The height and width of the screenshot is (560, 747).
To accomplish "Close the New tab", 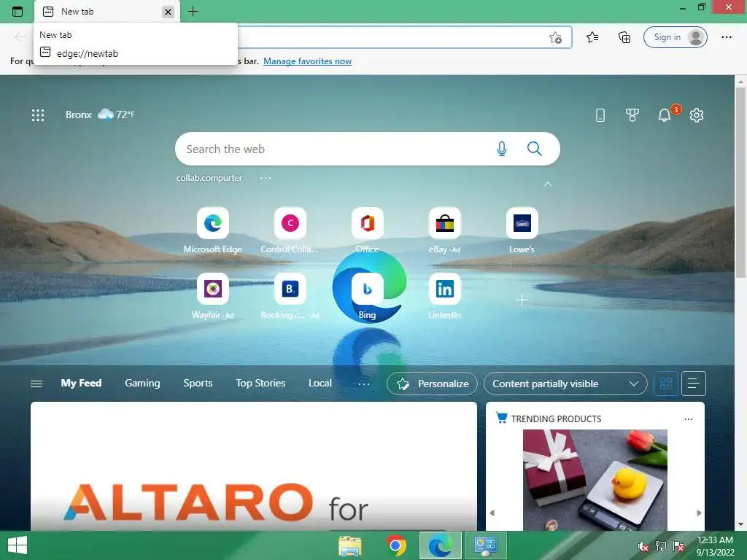I will (x=169, y=12).
